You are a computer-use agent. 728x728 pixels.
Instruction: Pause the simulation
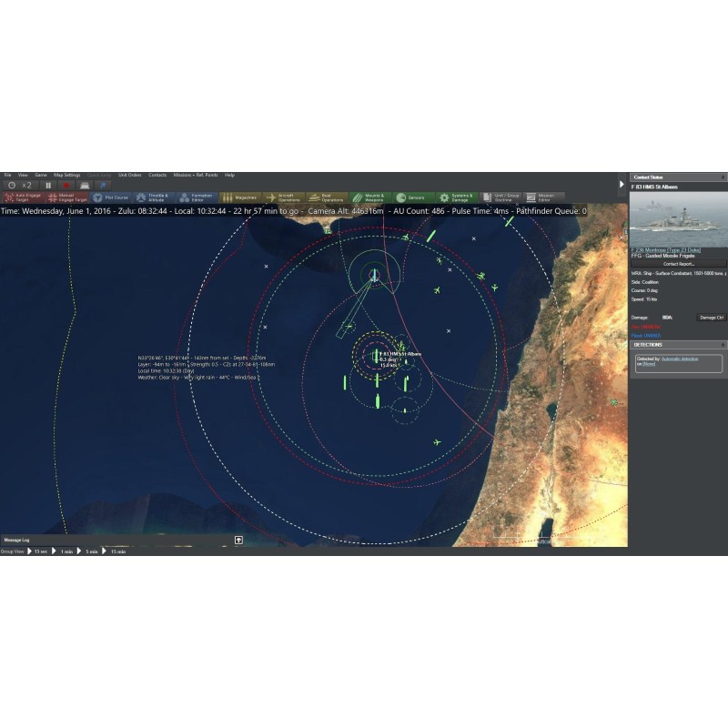(x=48, y=185)
